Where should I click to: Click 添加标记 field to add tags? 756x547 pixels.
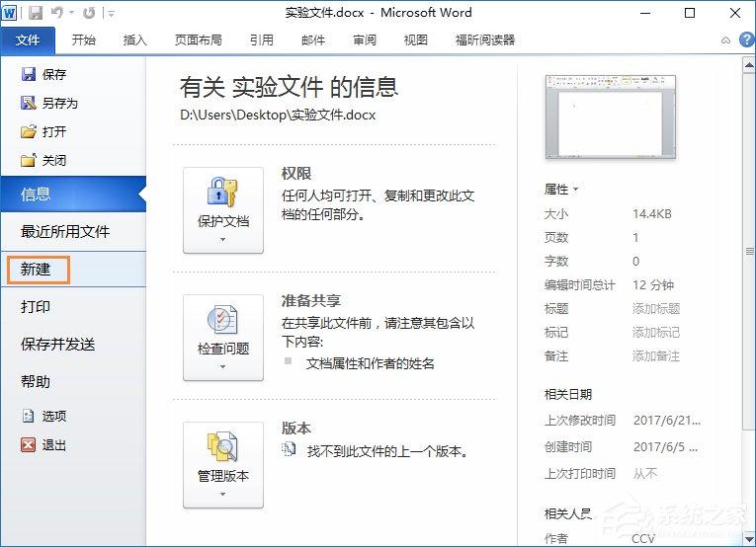tap(656, 332)
